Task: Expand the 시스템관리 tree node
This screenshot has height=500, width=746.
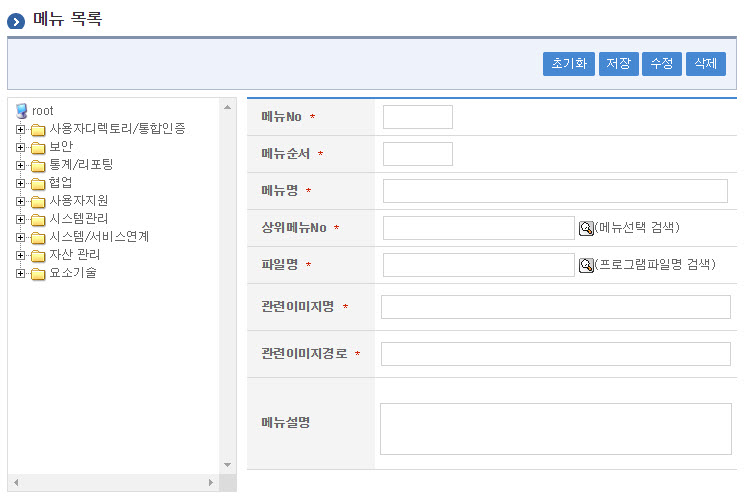Action: point(20,219)
